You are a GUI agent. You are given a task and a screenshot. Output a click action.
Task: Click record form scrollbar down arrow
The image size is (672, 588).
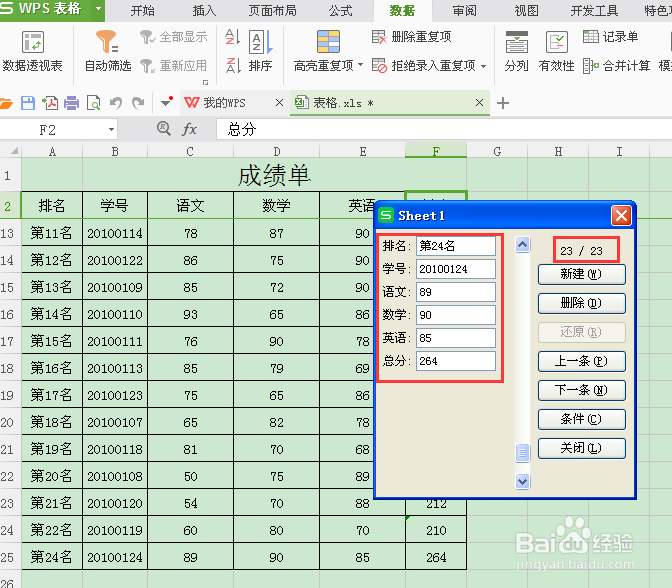522,481
